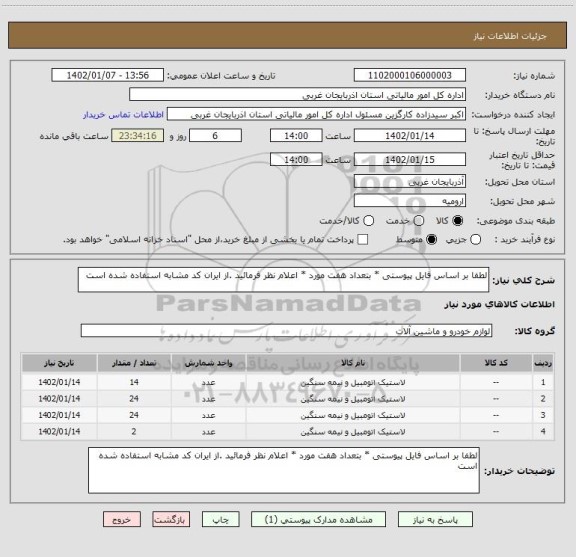Screen dimensions: 576x557
Task: Select the کالا radio button
Action: tap(458, 221)
